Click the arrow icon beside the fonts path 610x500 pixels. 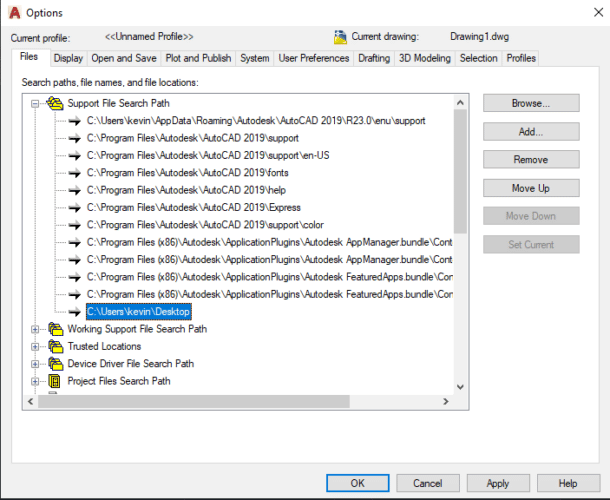(74, 173)
